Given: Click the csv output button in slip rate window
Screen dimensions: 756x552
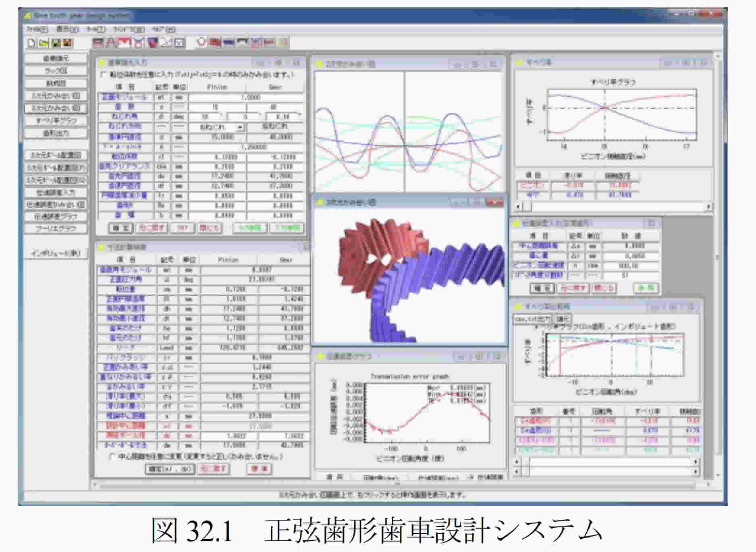Looking at the screenshot, I should (x=533, y=319).
